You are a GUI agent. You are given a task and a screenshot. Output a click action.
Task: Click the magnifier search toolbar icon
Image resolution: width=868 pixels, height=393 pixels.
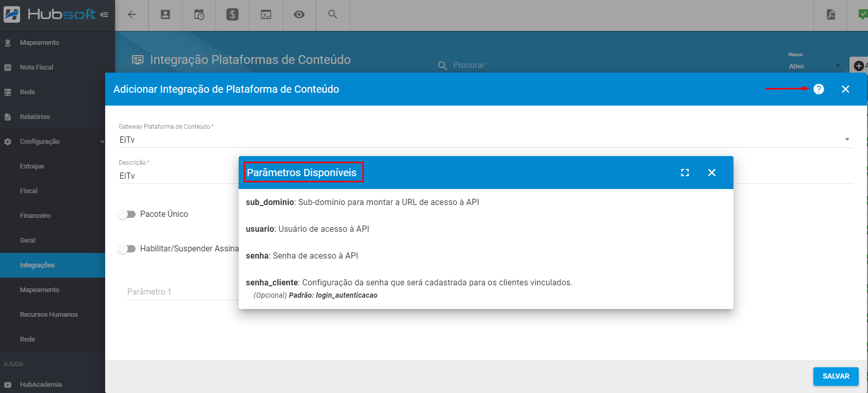[x=333, y=14]
